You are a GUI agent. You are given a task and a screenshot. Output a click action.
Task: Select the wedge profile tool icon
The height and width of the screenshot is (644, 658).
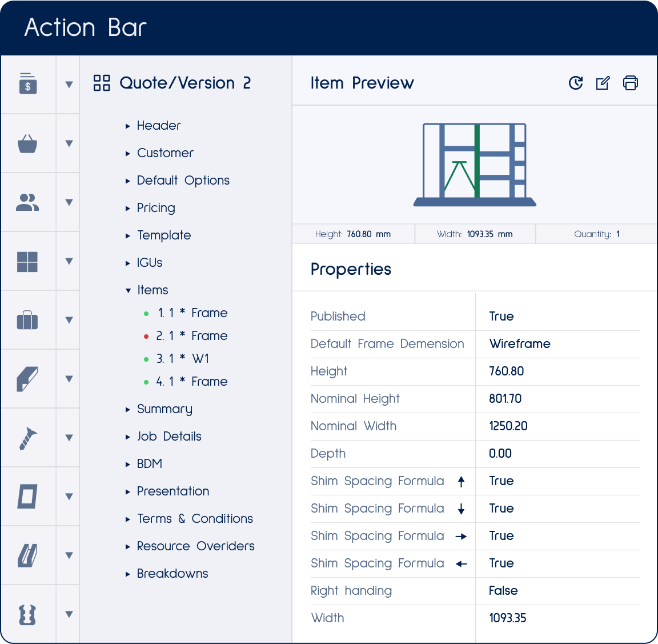(29, 378)
